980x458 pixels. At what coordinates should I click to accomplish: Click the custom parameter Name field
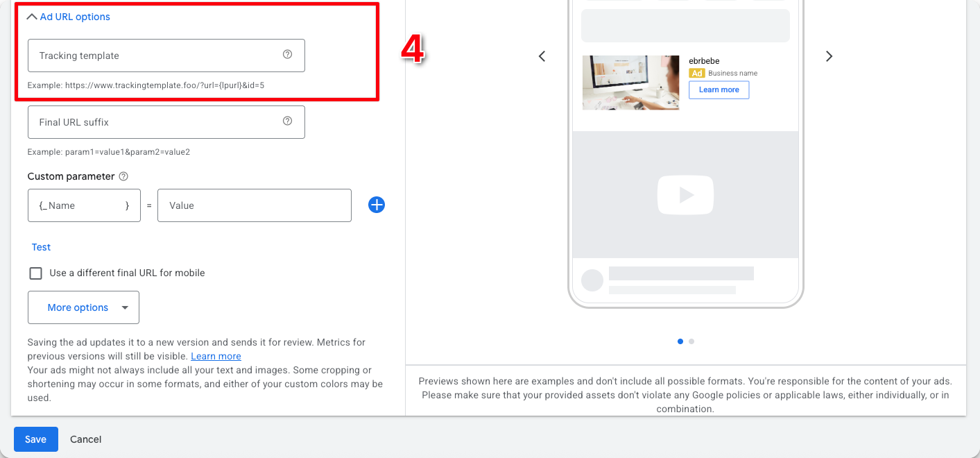click(x=84, y=205)
